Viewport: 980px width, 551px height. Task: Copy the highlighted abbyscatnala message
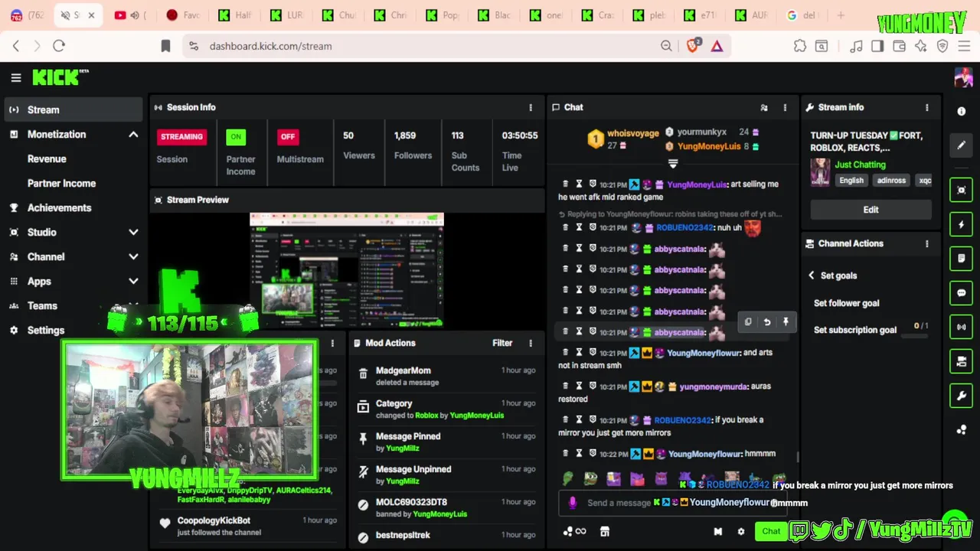(x=748, y=322)
